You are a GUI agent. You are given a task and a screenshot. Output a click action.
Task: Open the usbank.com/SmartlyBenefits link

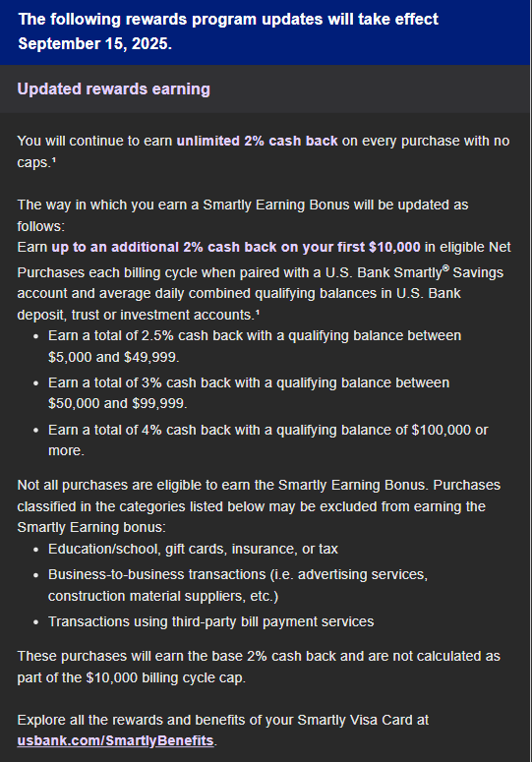pyautogui.click(x=116, y=740)
